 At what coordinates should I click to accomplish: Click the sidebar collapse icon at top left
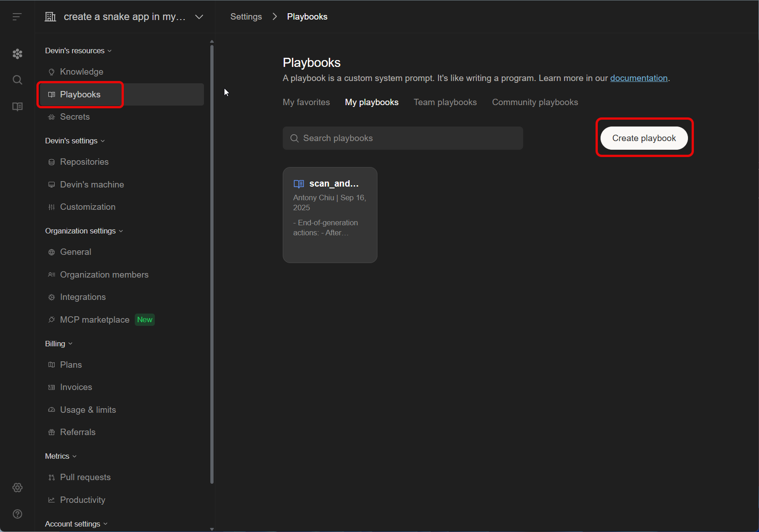pyautogui.click(x=17, y=17)
